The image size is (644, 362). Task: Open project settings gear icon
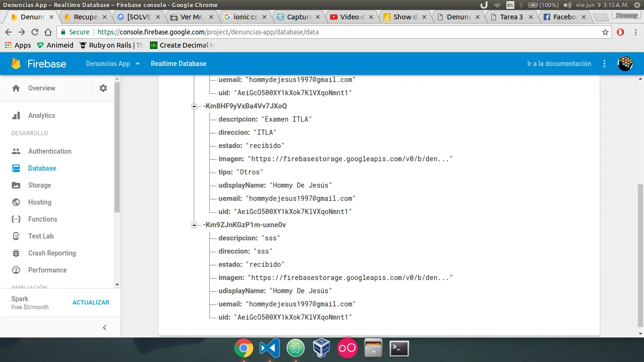point(103,88)
